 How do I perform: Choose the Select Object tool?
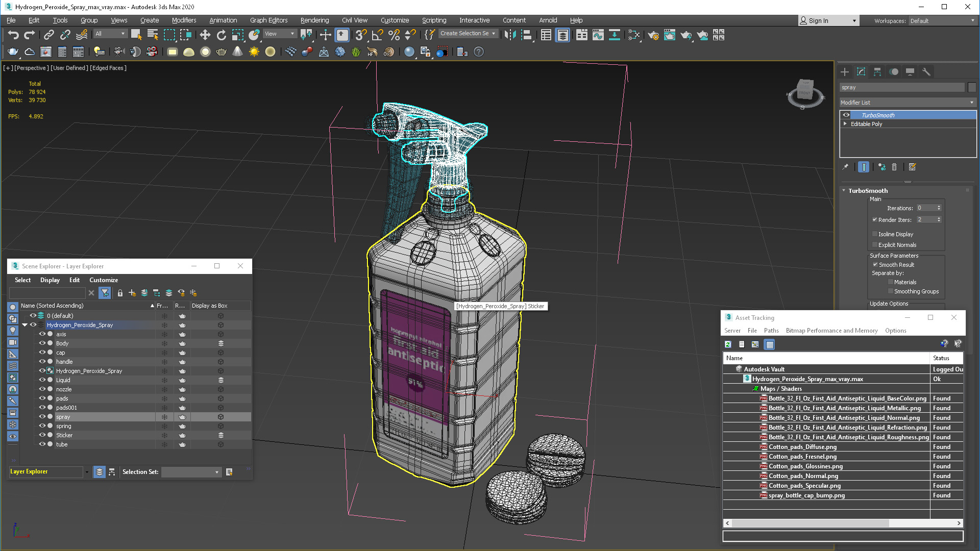[x=136, y=35]
